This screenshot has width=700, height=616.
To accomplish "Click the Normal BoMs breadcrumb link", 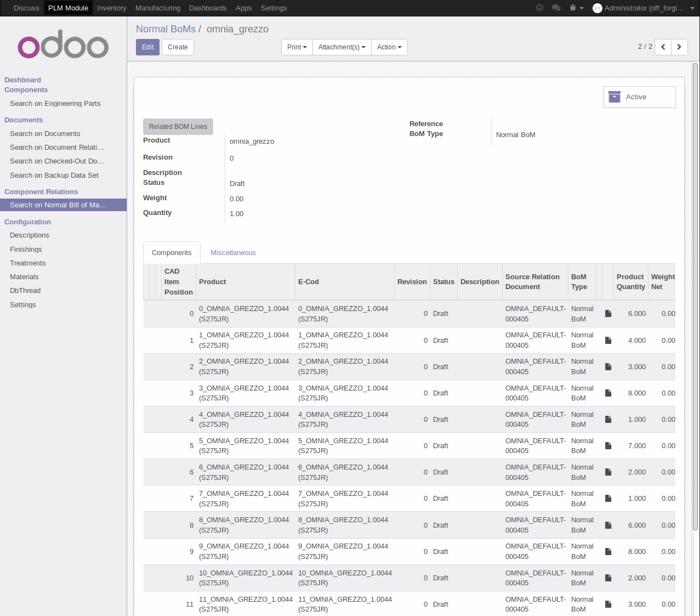I will coord(166,29).
